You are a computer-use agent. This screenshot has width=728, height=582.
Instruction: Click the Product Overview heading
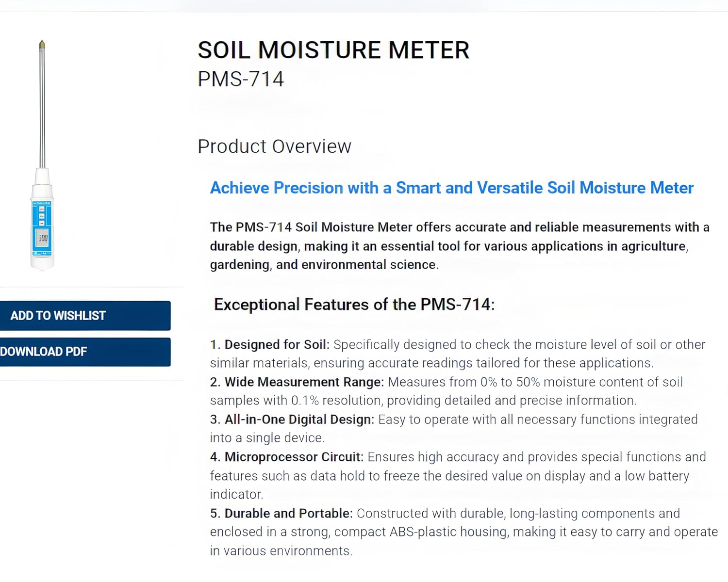274,146
